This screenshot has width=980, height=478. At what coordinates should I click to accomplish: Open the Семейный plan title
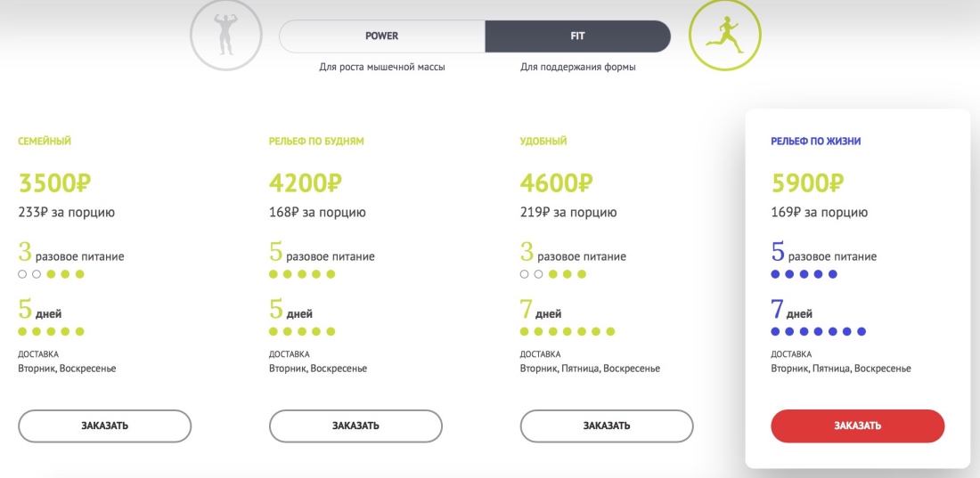pos(45,142)
